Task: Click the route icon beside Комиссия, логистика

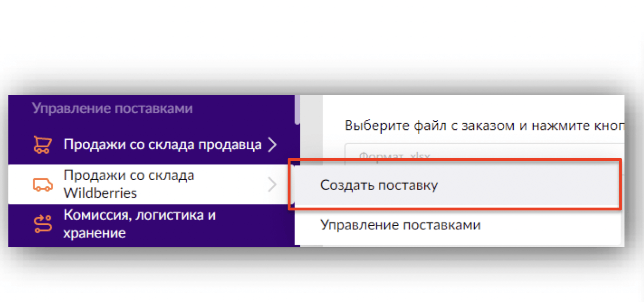Action: 43,224
